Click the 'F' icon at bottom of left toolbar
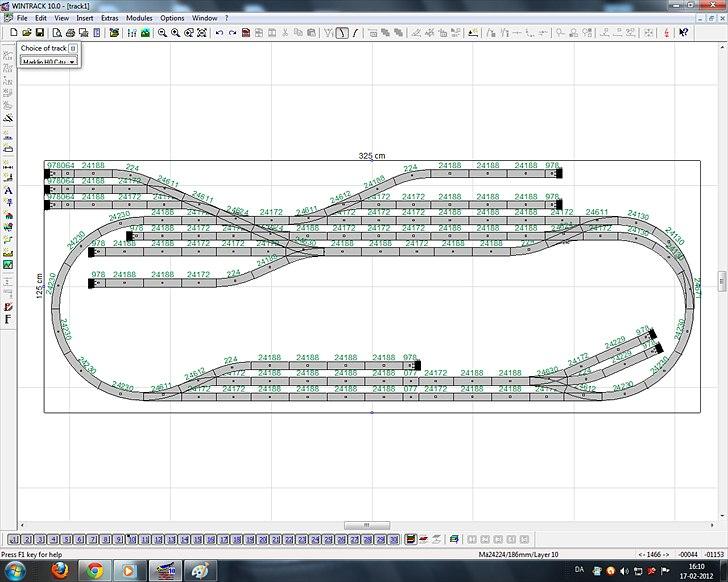The width and height of the screenshot is (728, 582). pos(8,319)
